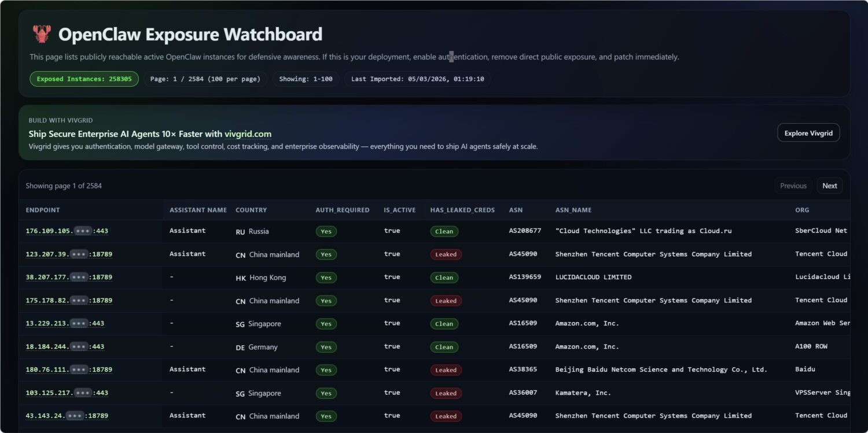Viewport: 868px width, 433px height.
Task: Open endpoint 103.125.217.***:443
Action: [67, 393]
